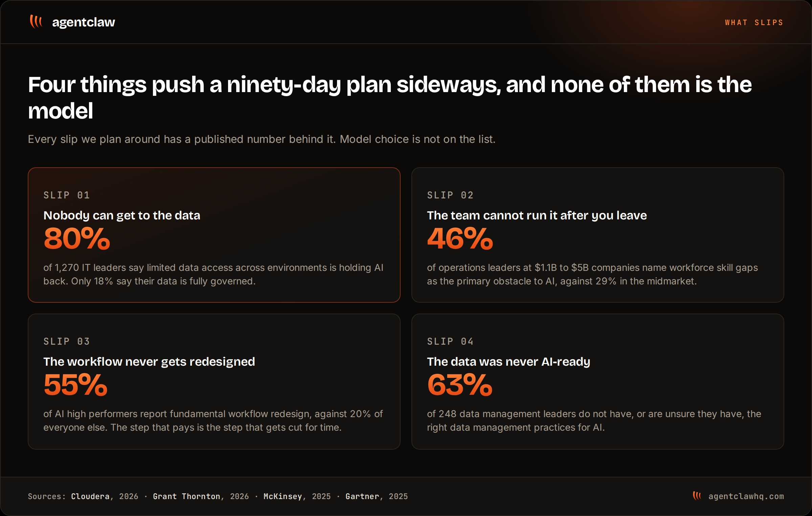This screenshot has height=516, width=812.
Task: Click the 80% statistic figure
Action: click(x=77, y=239)
